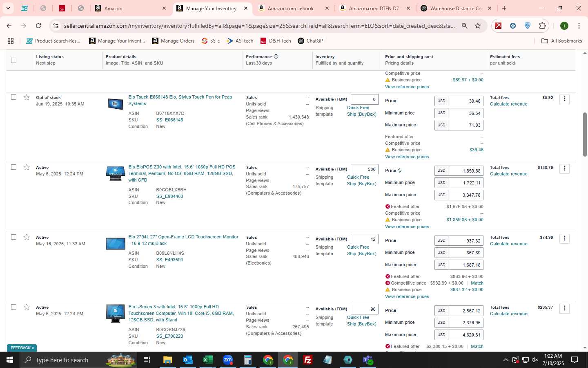Bookmark this page with the star icon
Screen dimensions: 588x368
478,26
